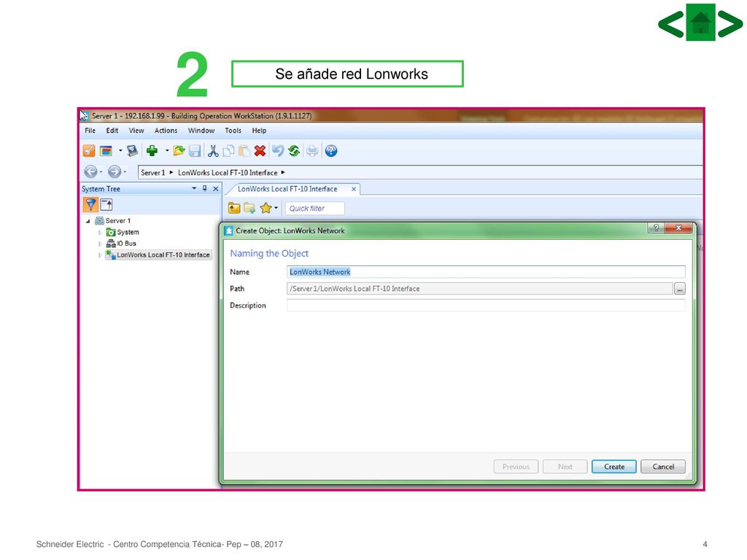Click the folder up-level icon
The width and height of the screenshot is (747, 560).
pos(234,208)
